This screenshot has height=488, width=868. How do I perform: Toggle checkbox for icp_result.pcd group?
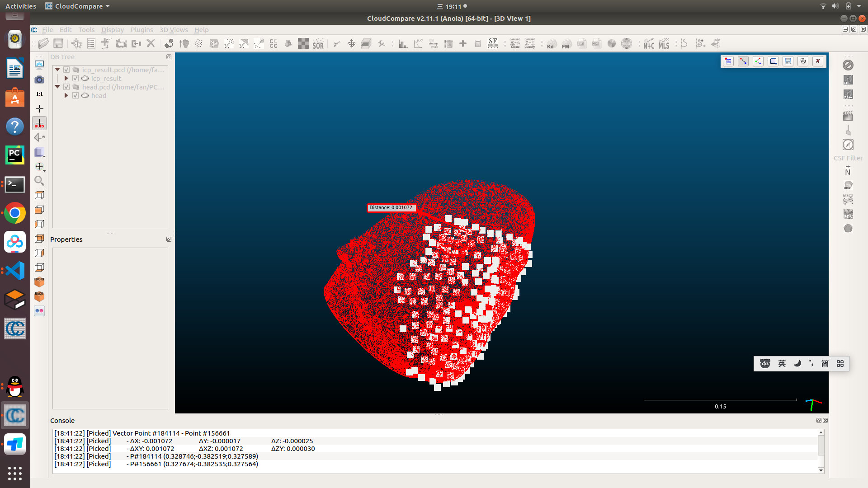point(66,70)
